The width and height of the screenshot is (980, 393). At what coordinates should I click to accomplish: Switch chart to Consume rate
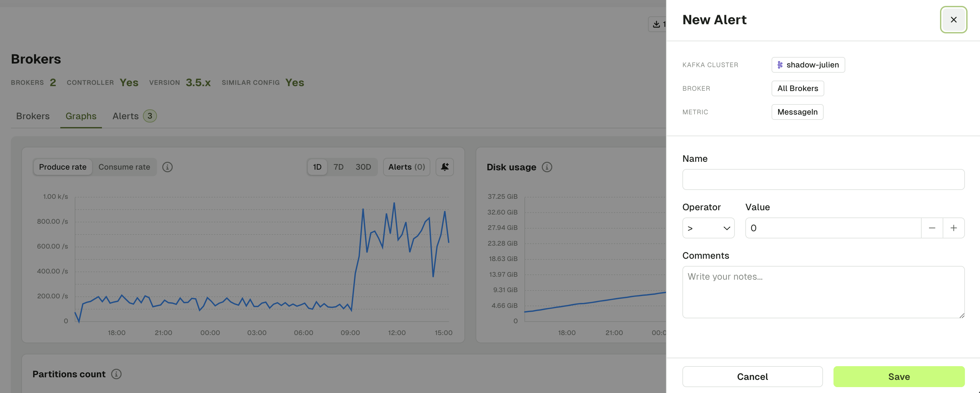[124, 167]
